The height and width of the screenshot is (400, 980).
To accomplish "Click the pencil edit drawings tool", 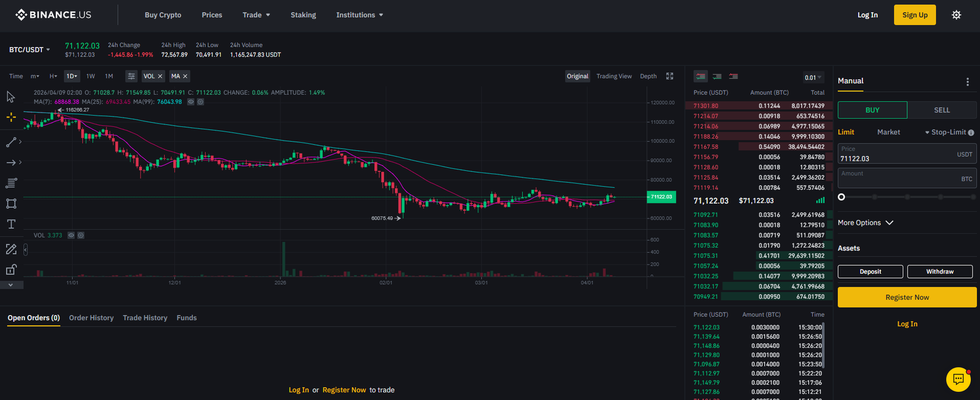I will tap(11, 249).
